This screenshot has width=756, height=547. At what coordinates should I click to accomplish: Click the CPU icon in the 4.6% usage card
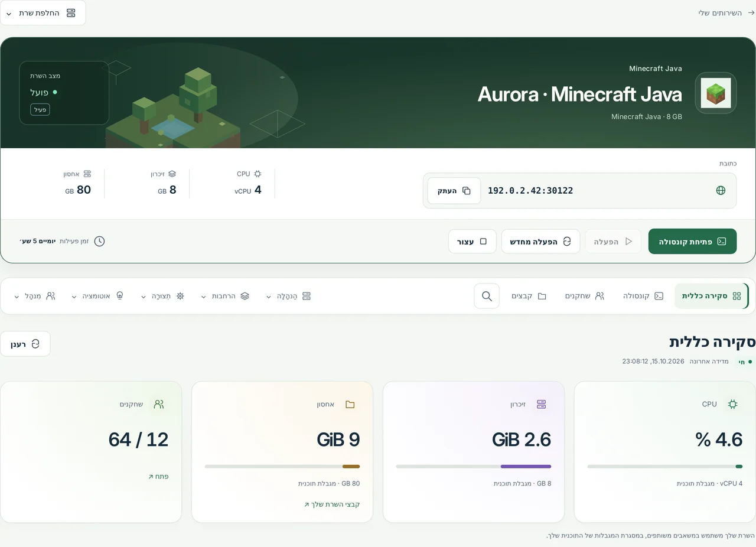pos(733,404)
